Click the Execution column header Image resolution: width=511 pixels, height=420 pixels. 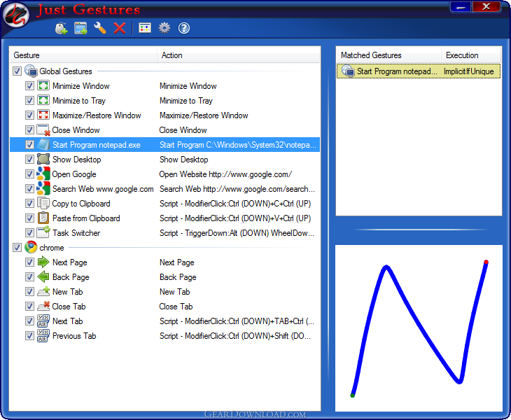coord(471,55)
